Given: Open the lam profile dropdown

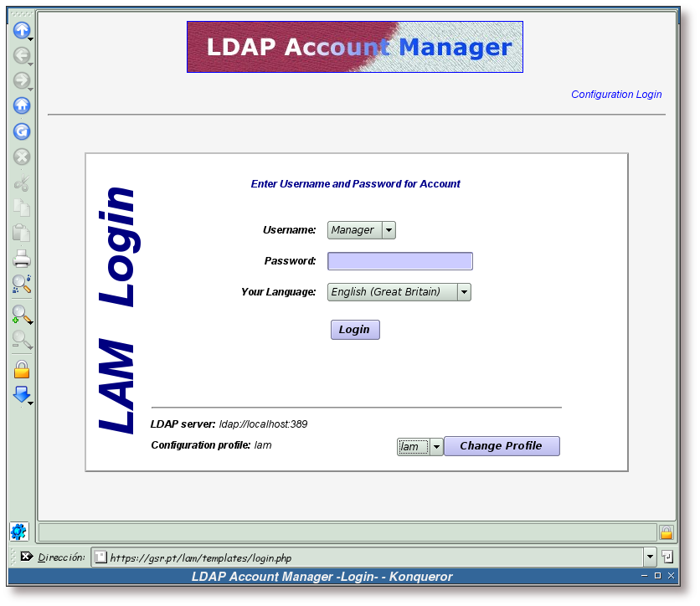Looking at the screenshot, I should tap(419, 447).
